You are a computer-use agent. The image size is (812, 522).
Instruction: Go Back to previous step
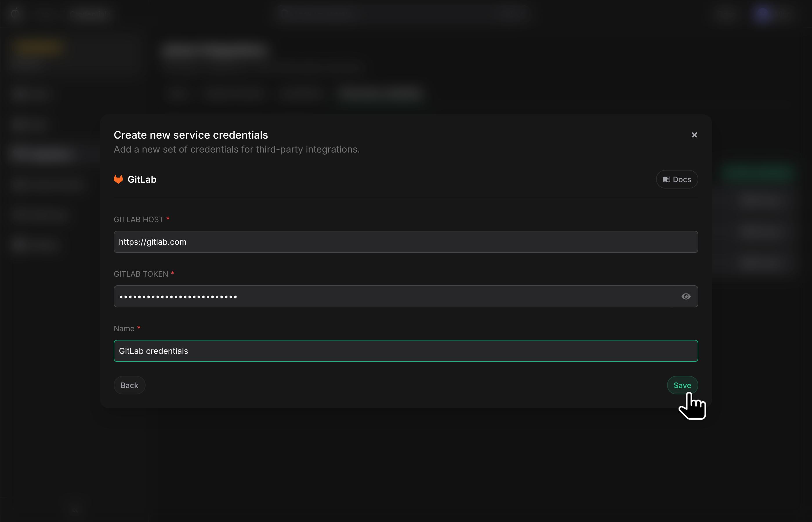point(129,385)
